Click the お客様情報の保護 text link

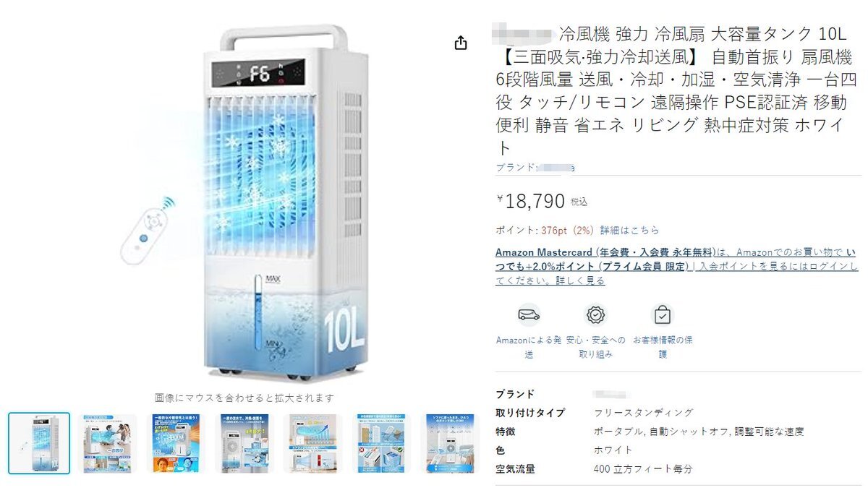click(663, 347)
